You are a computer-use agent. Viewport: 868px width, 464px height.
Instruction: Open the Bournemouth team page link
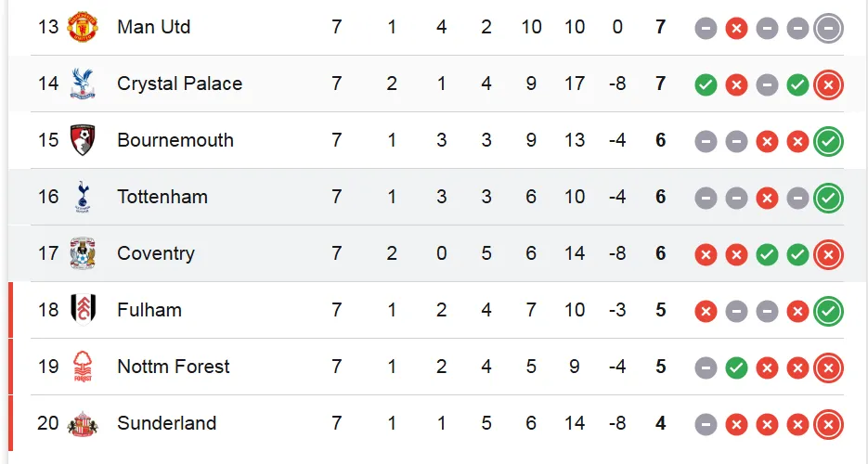pyautogui.click(x=175, y=140)
